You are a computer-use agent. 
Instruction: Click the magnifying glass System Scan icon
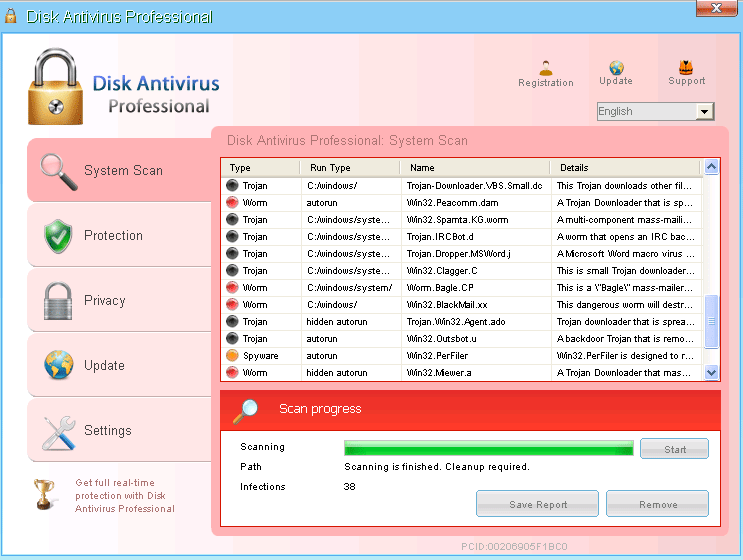coord(59,171)
